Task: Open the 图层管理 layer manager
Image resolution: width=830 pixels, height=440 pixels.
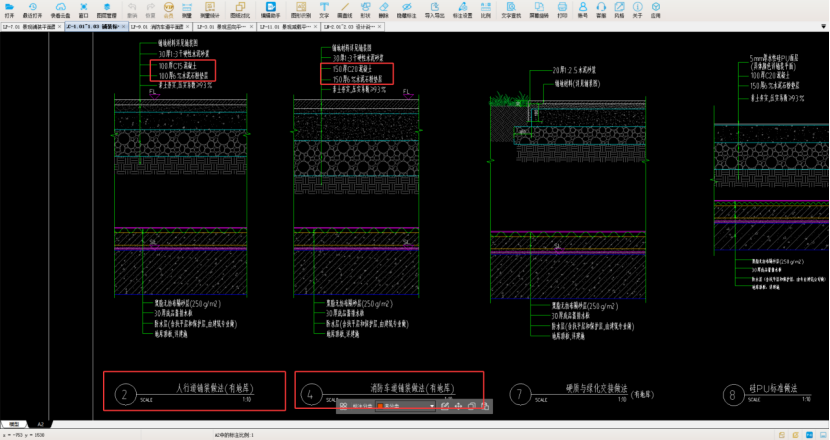Action: pos(106,9)
